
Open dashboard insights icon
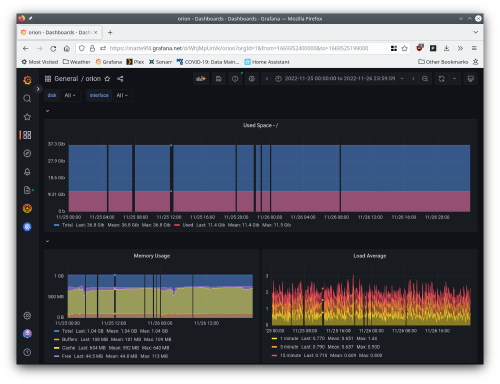click(x=235, y=79)
